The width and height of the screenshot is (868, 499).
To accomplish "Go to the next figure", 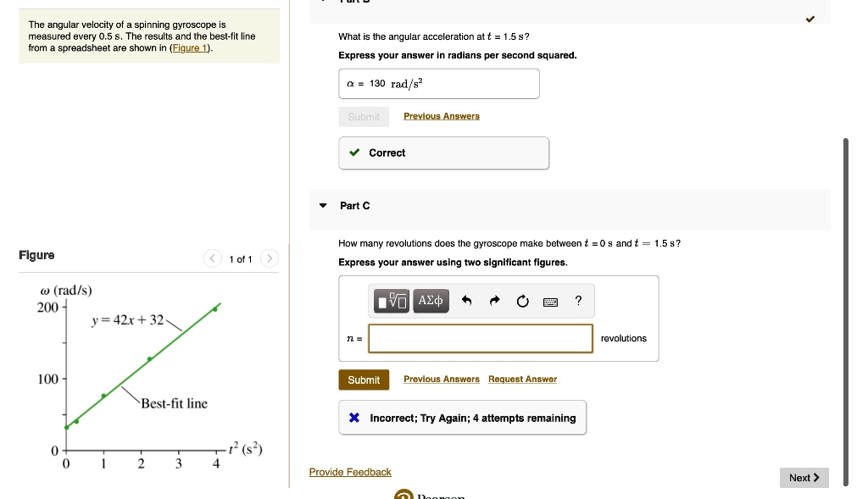I will 269,258.
